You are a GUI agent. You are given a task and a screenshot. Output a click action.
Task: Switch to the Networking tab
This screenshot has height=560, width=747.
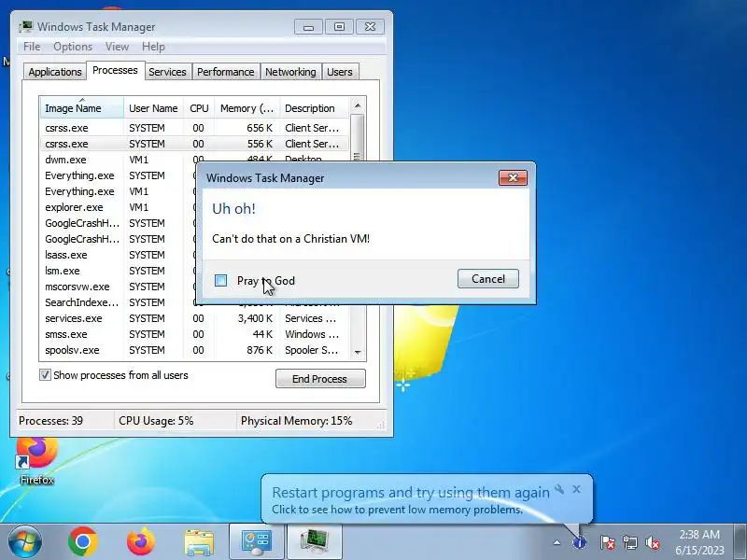290,72
